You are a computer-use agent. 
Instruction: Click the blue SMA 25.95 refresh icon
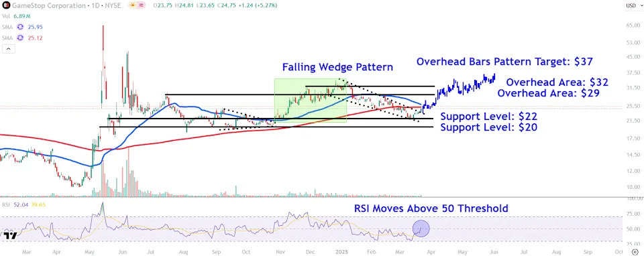(x=19, y=27)
